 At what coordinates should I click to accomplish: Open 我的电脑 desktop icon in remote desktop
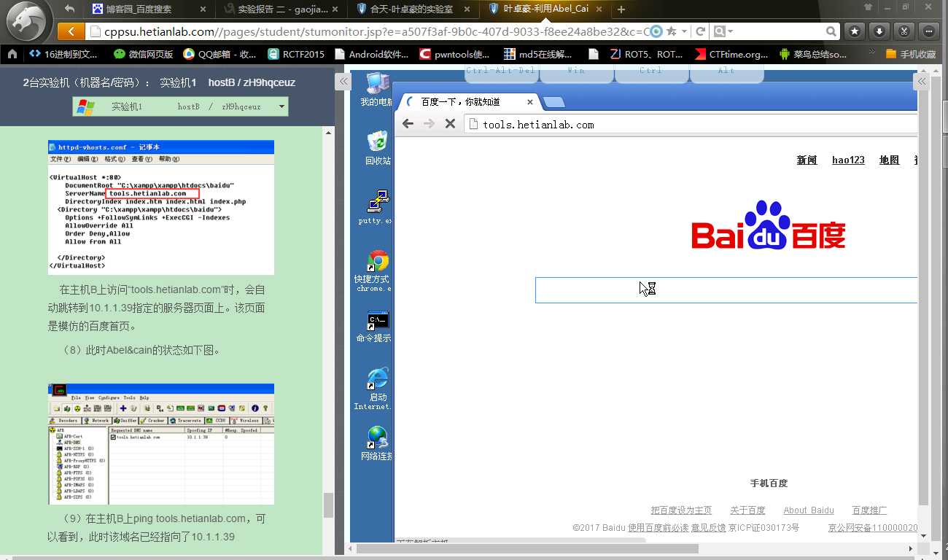tap(376, 89)
